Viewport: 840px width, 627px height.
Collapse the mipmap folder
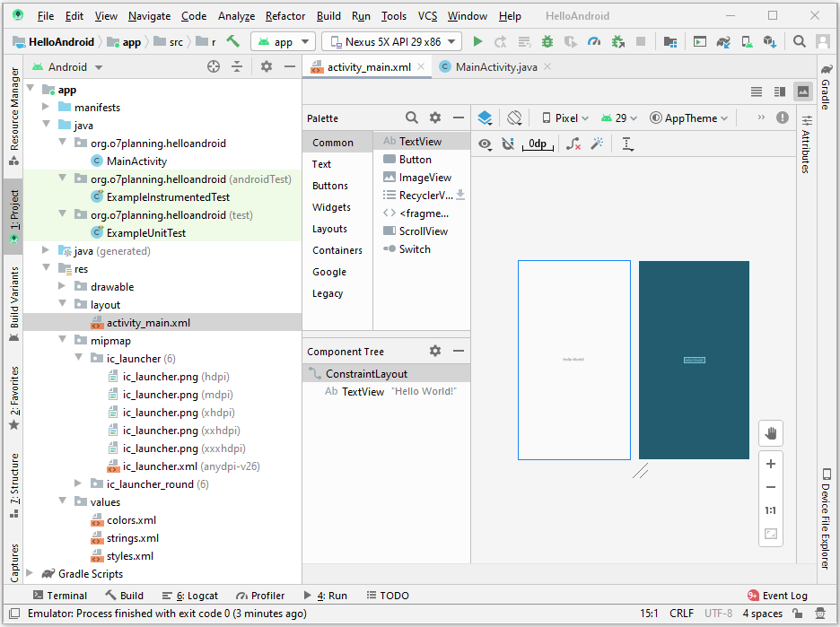click(x=62, y=340)
